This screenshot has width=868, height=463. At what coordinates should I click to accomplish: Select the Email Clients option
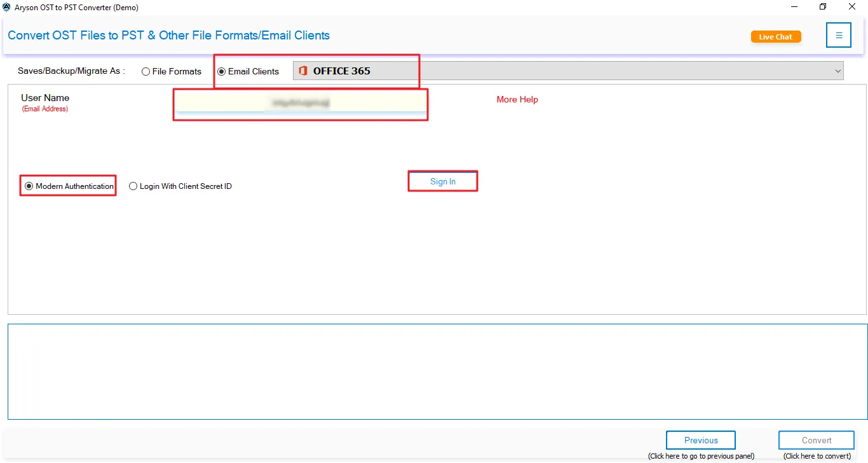pos(221,71)
